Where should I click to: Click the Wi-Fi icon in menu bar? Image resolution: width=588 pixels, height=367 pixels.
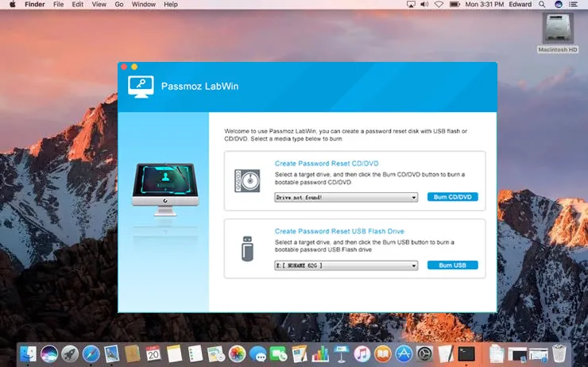tap(439, 5)
